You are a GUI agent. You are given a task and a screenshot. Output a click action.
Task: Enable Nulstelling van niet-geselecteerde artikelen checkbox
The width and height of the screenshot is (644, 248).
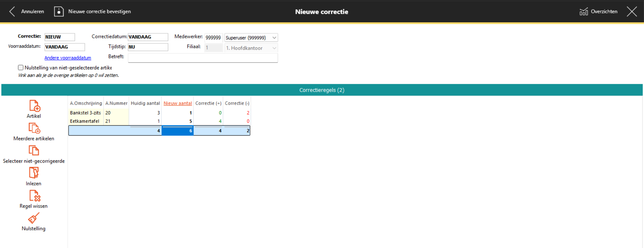21,68
